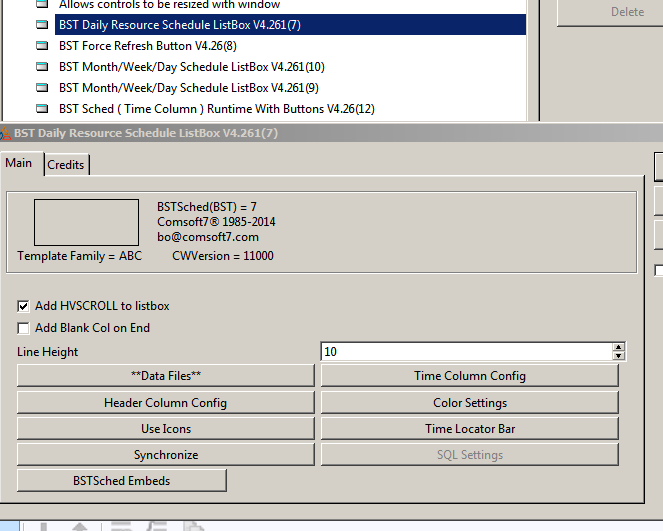Uncheck Add HVSCROLL to listbox
The width and height of the screenshot is (663, 531).
click(24, 306)
